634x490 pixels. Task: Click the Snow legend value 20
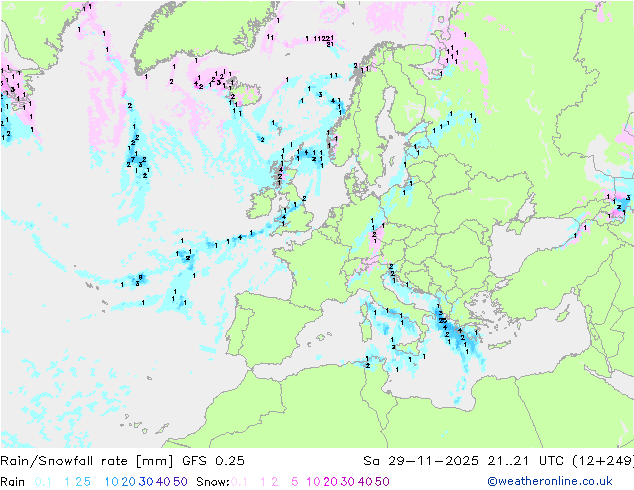(330, 482)
